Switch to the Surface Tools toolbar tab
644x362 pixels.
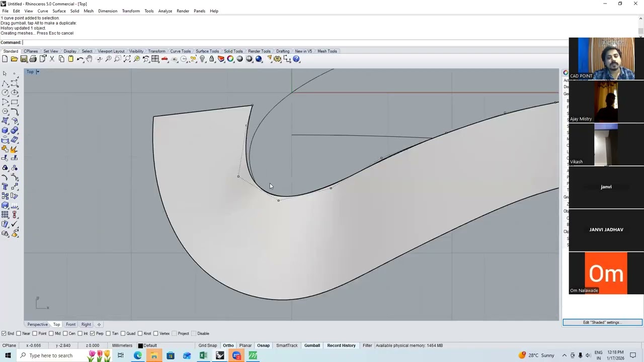tap(207, 51)
